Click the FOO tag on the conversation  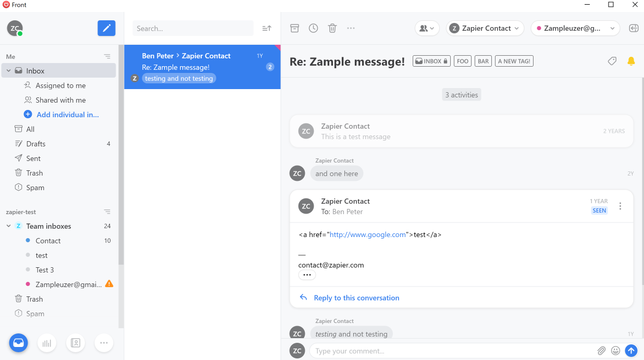click(x=462, y=61)
